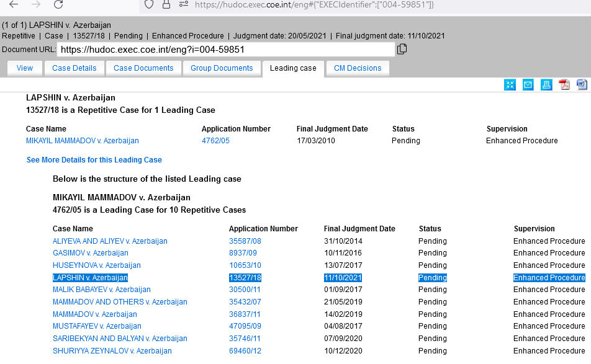Select the Leading case tab
The width and height of the screenshot is (591, 364).
pos(293,68)
